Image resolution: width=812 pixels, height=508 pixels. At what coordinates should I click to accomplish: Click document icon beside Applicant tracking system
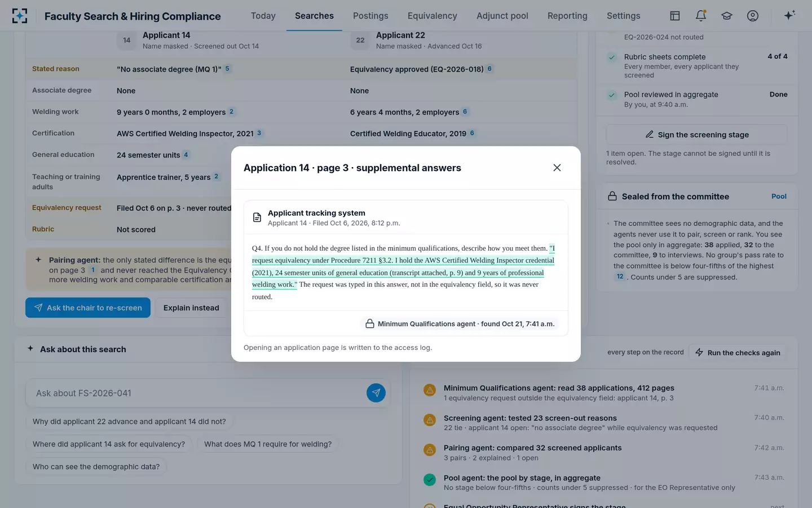click(x=257, y=217)
